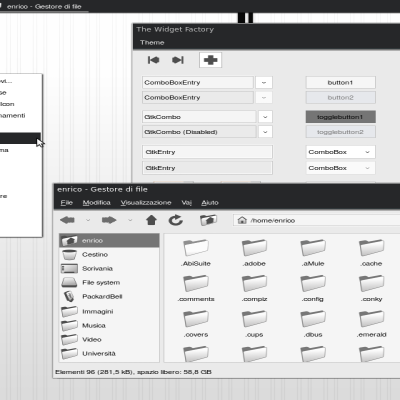400x400 pixels.
Task: Open the .cache folder
Action: [x=372, y=253]
